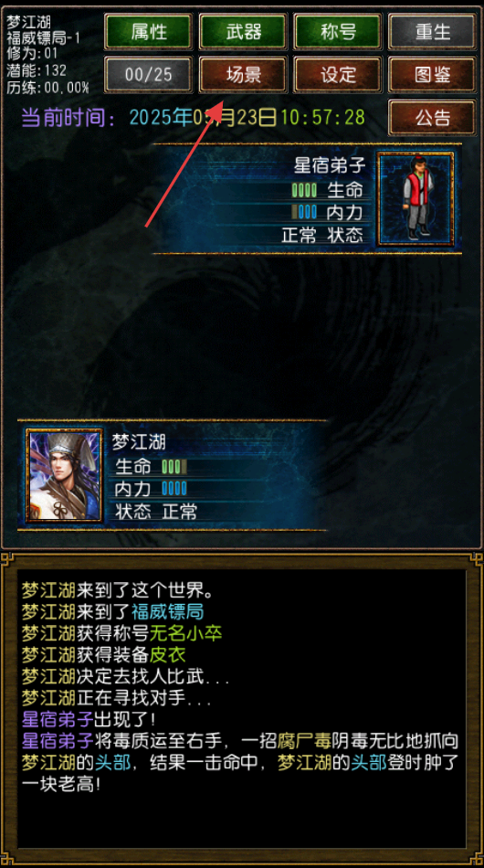484x868 pixels.
Task: Click the enemy 内力 energy bar
Action: (304, 212)
